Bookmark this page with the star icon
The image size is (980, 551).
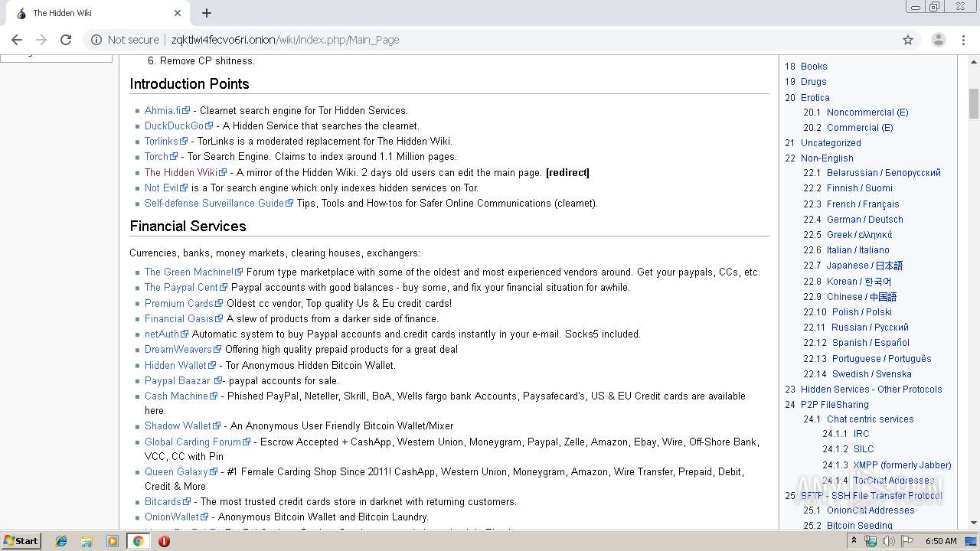(x=908, y=40)
